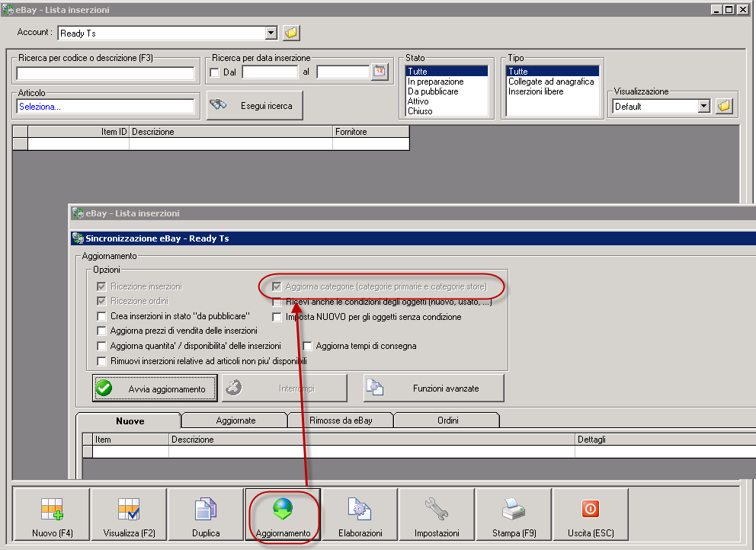Image resolution: width=756 pixels, height=550 pixels.
Task: Click Dettagli column header in sync grid
Action: tap(665, 439)
